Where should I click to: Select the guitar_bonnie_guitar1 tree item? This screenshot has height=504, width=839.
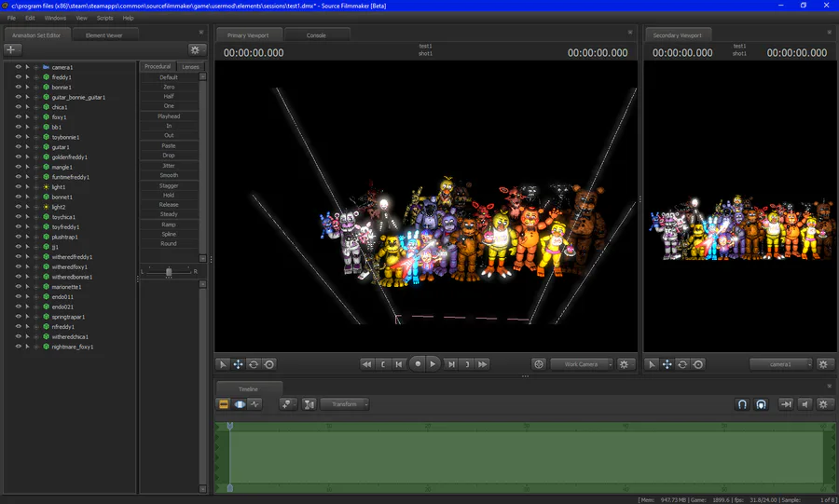coord(78,97)
